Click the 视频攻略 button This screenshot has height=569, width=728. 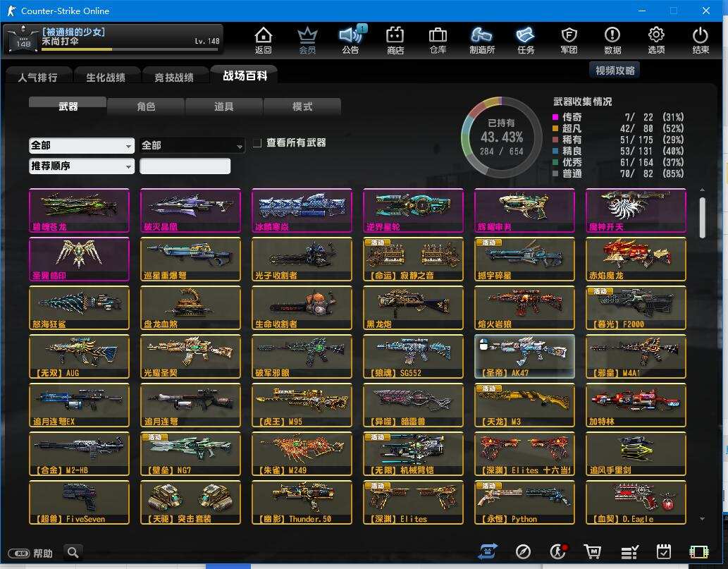[615, 70]
